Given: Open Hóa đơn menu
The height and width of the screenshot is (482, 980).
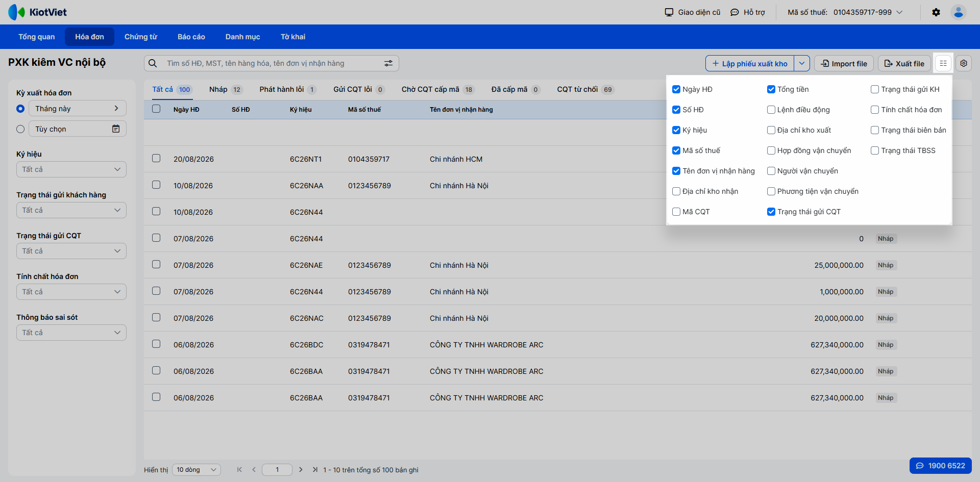Looking at the screenshot, I should click(90, 37).
